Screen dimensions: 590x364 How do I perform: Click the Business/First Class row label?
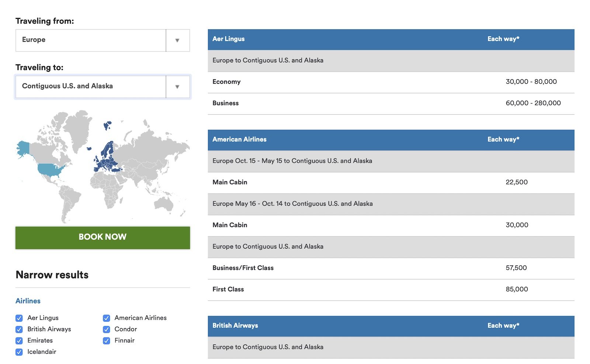click(243, 268)
